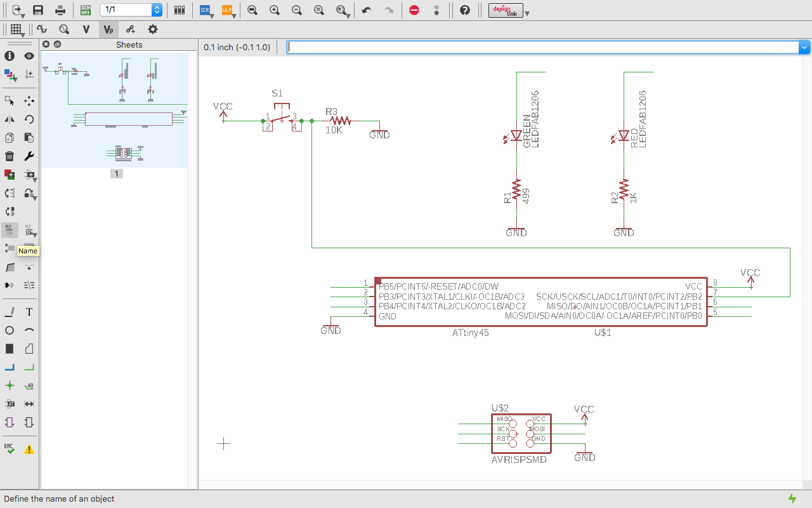812x508 pixels.
Task: Undock the Sheets panel
Action: (x=57, y=44)
